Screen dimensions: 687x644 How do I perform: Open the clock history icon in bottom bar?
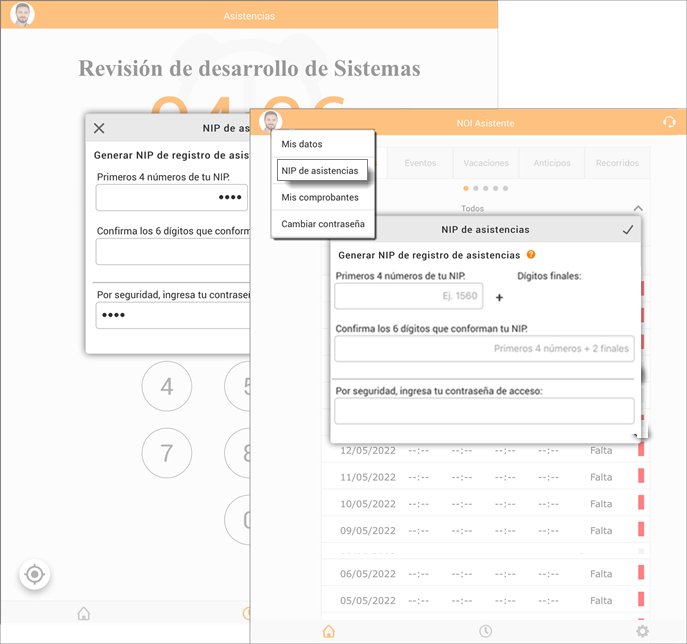click(x=485, y=631)
